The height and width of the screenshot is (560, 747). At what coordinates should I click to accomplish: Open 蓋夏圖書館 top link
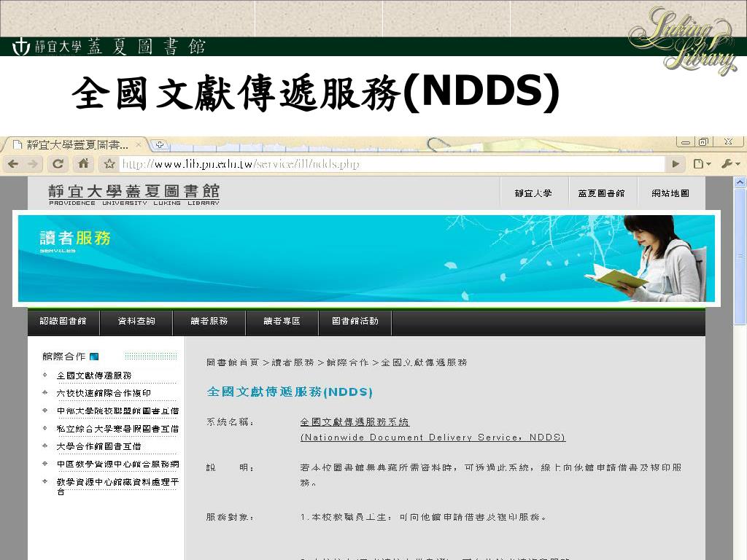click(601, 193)
